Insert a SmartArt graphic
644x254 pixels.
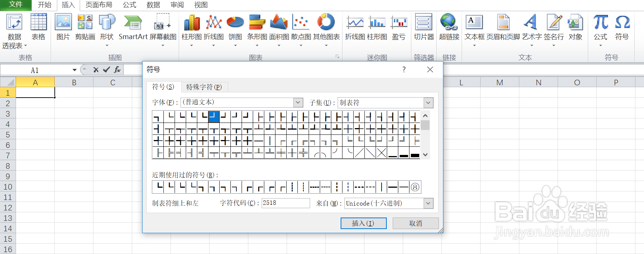[133, 27]
